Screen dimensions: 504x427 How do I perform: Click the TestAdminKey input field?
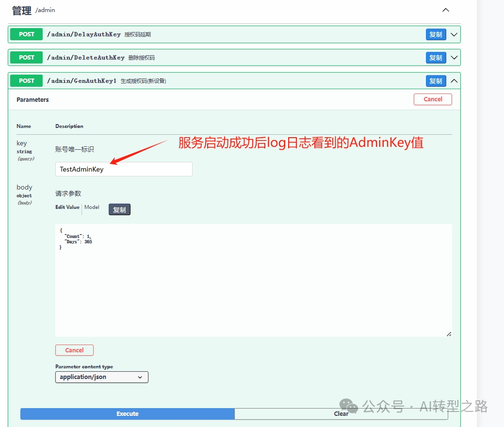pos(123,169)
